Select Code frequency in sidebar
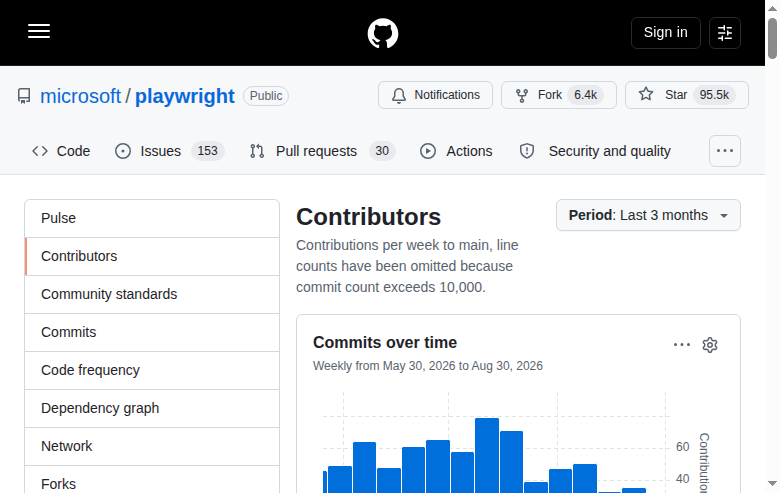780x493 pixels. pos(152,370)
